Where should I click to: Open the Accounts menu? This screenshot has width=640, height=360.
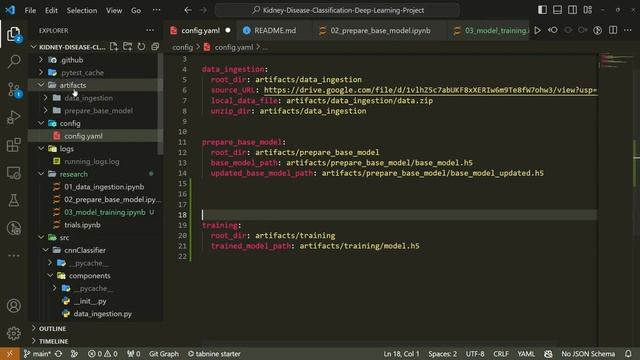pyautogui.click(x=13, y=306)
